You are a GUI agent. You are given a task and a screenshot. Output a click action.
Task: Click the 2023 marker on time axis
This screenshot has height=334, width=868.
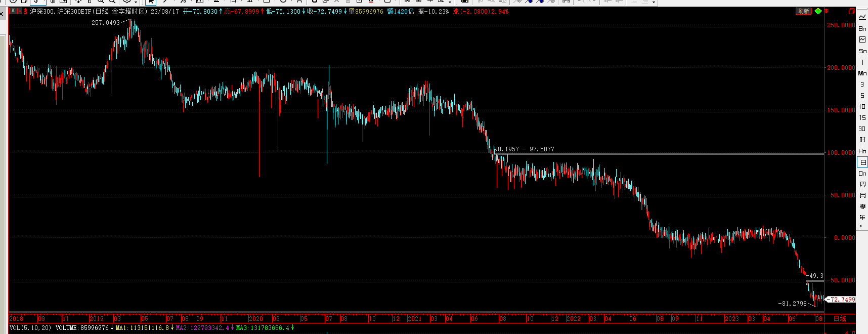pos(732,319)
